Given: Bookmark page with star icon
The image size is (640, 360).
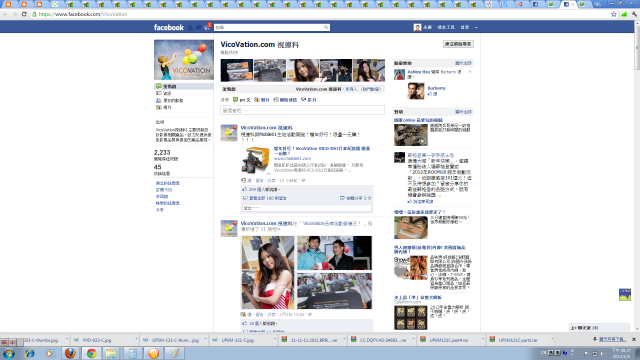Looking at the screenshot, I should 613,14.
